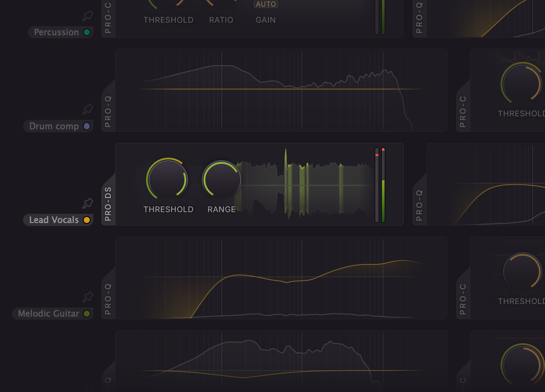The image size is (545, 392).
Task: Click the yellow dot beside Lead Vocals
Action: [87, 220]
